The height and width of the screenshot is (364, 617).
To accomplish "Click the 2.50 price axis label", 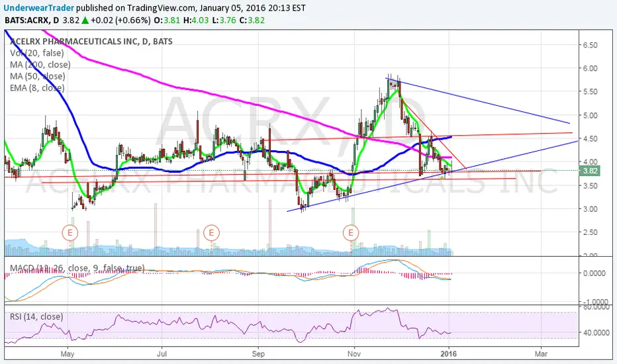I will [591, 232].
